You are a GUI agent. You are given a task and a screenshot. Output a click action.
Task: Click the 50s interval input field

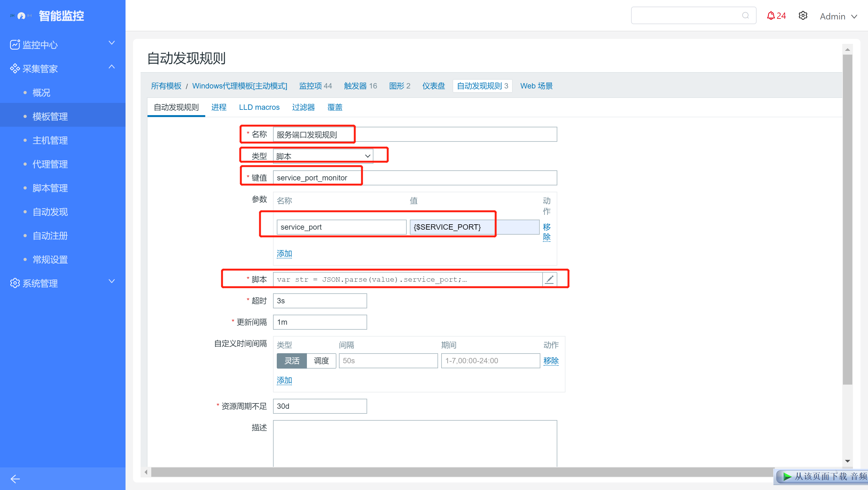(388, 361)
